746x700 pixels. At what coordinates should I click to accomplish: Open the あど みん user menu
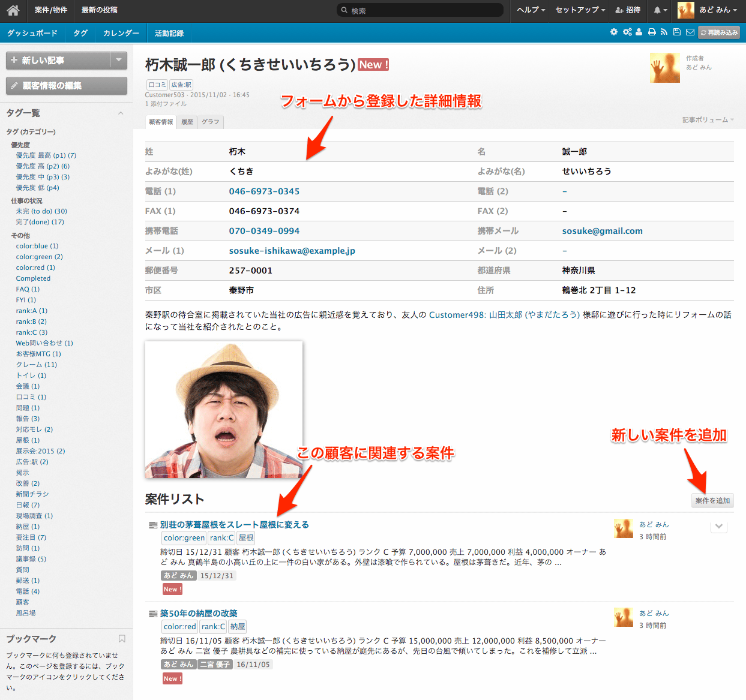click(707, 10)
